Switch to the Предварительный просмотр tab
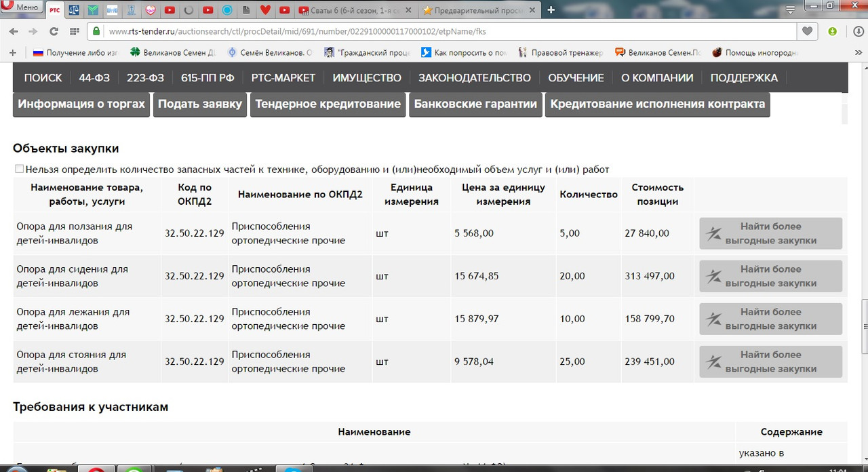 point(479,9)
